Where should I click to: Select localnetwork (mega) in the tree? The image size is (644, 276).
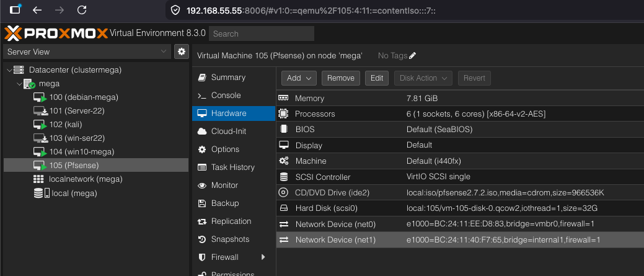[x=96, y=179]
